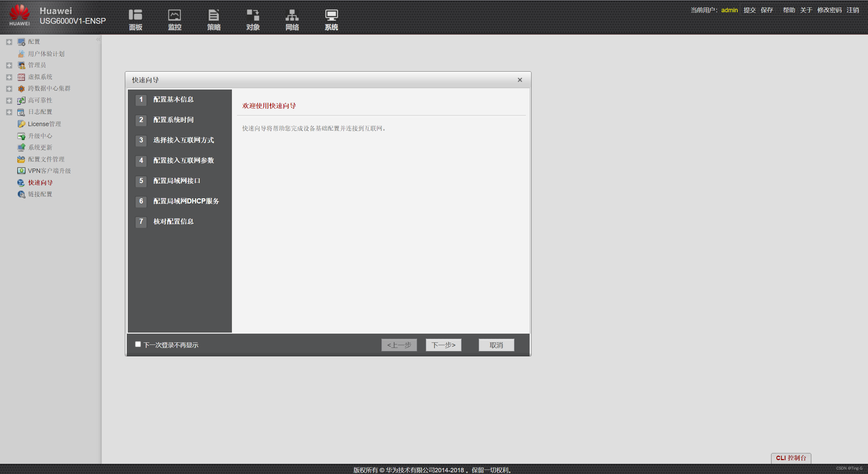Open the 面板 dashboard icon
Viewport: 868px width, 474px height.
click(135, 15)
